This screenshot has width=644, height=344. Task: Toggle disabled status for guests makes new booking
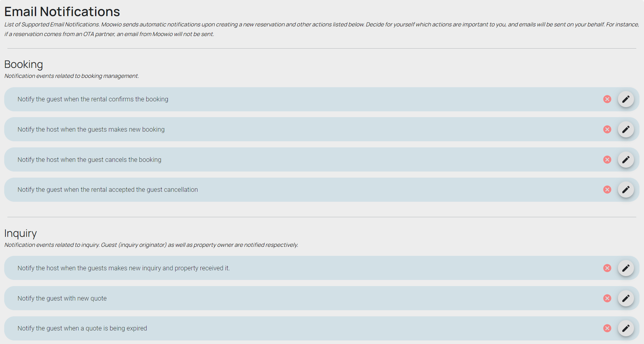tap(607, 129)
